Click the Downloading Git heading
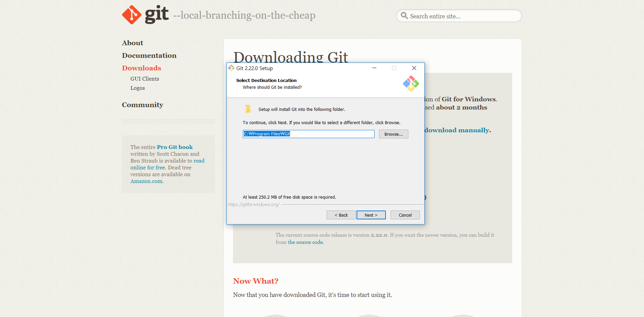This screenshot has height=317, width=644. click(290, 57)
